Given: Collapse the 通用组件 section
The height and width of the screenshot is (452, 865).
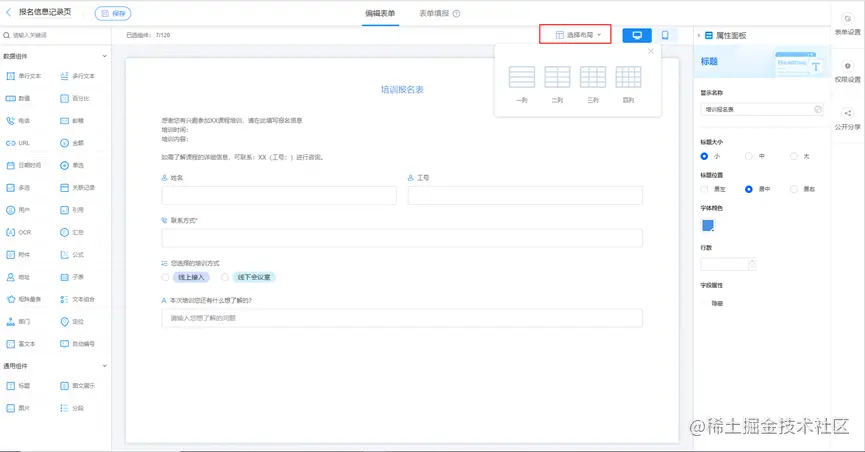Looking at the screenshot, I should pyautogui.click(x=104, y=366).
